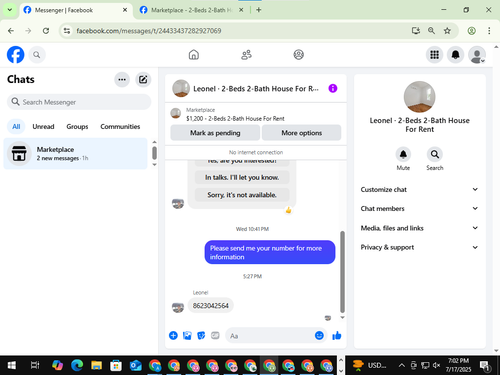Click the chat list scrollbar
The height and width of the screenshot is (375, 500).
click(x=154, y=153)
